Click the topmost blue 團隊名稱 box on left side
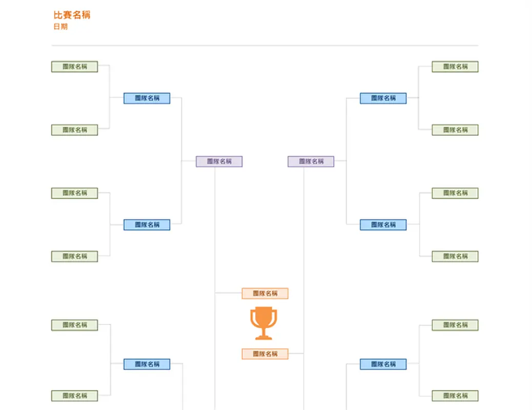Image resolution: width=532 pixels, height=410 pixels. (x=147, y=98)
